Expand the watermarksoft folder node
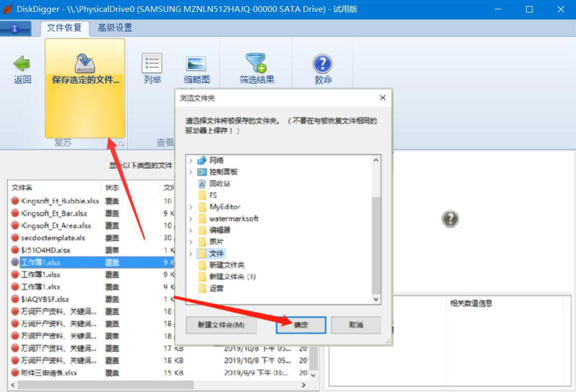The width and height of the screenshot is (576, 392). coord(191,219)
